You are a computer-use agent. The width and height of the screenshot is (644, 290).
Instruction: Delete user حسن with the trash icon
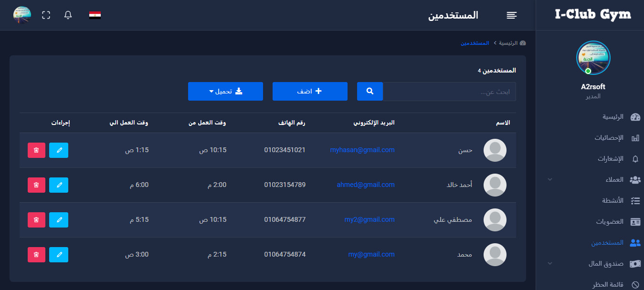(36, 150)
